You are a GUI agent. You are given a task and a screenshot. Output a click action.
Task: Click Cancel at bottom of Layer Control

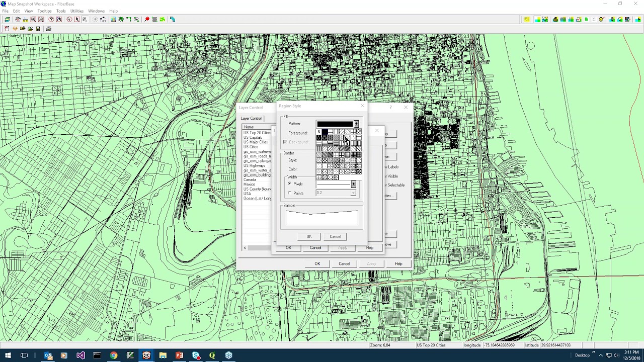pyautogui.click(x=344, y=264)
